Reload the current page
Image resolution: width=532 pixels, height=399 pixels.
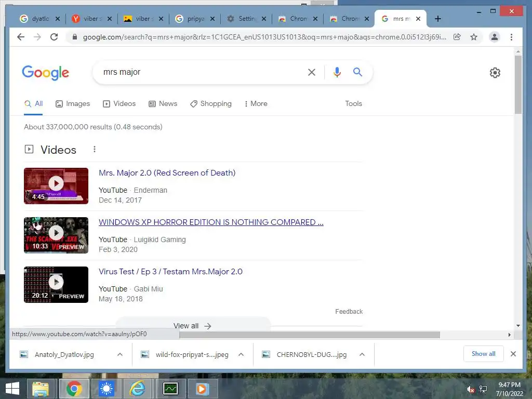click(54, 37)
